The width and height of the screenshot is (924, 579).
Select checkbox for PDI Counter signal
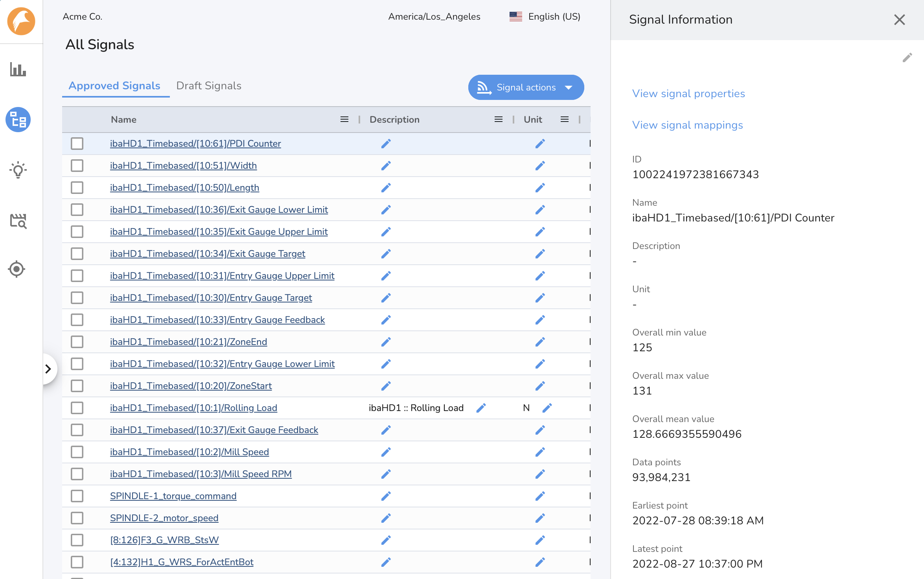77,144
